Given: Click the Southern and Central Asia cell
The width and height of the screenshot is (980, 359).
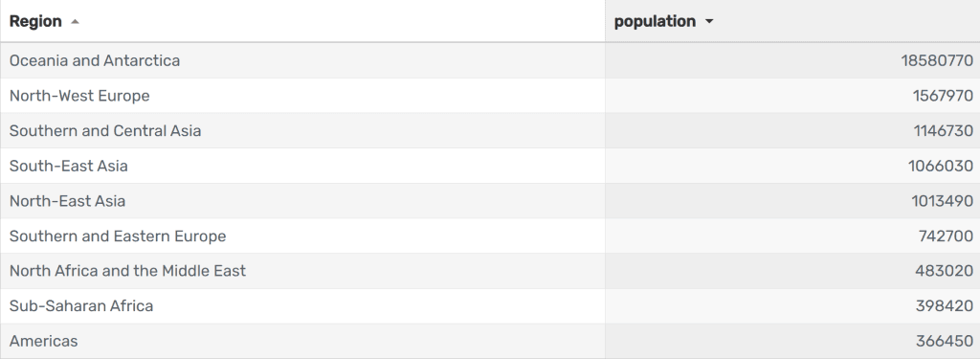Looking at the screenshot, I should tap(302, 131).
